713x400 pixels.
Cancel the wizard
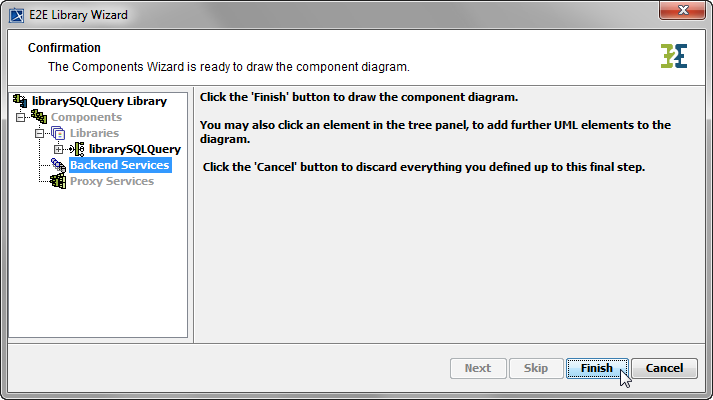pyautogui.click(x=664, y=368)
